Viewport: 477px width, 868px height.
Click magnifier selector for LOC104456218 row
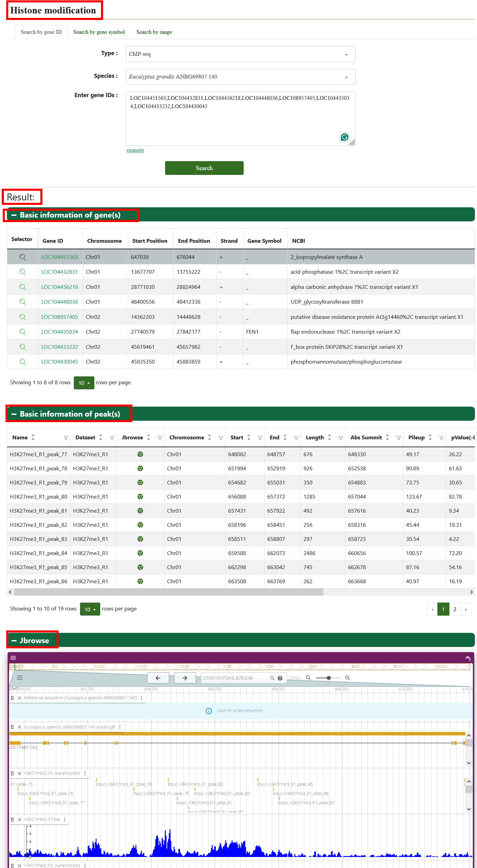click(23, 287)
